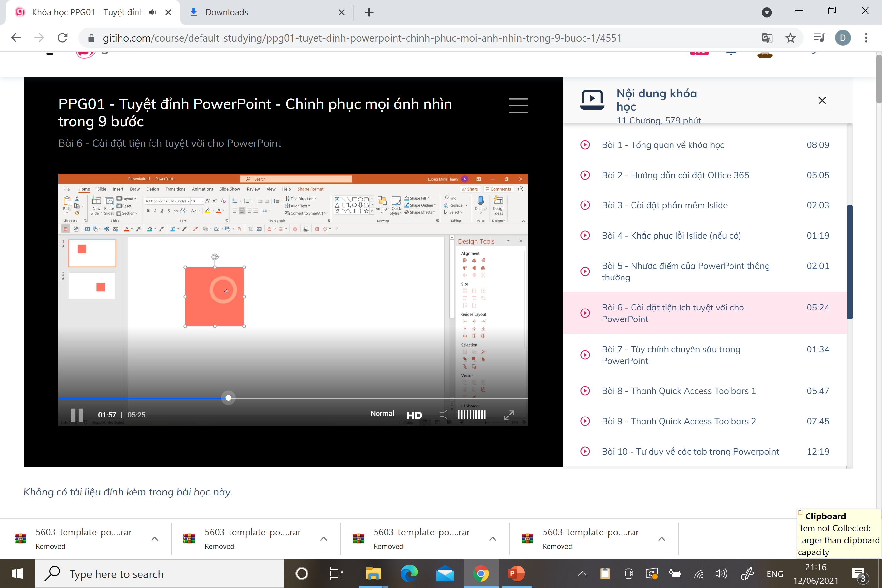The image size is (882, 588).
Task: Open Bài 6 - Cài đặt tiện ích lesson
Action: point(705,313)
